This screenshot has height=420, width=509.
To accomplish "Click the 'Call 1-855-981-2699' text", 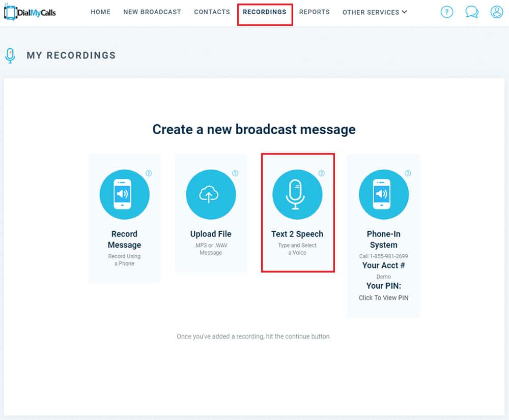I will [x=384, y=256].
